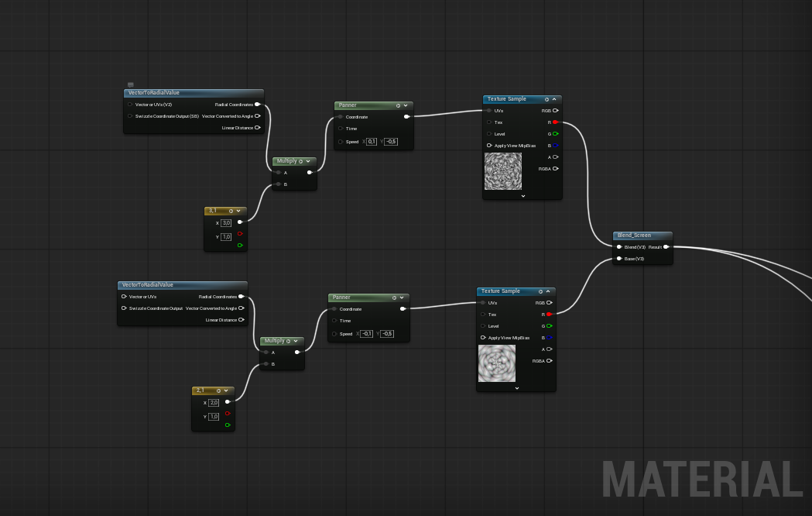
Task: Click the white output pin of the 3,1 constant node
Action: (240, 222)
